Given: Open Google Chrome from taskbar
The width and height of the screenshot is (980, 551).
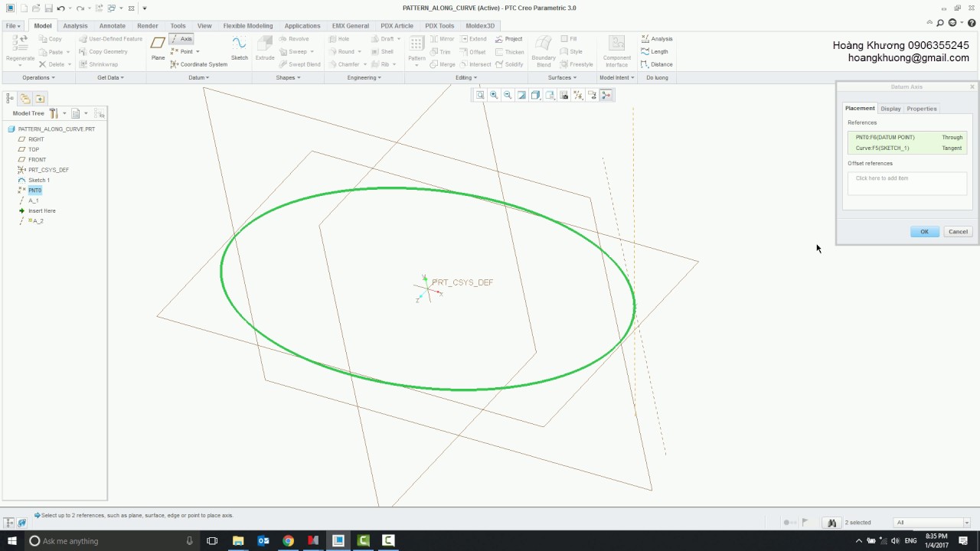Looking at the screenshot, I should click(x=288, y=540).
